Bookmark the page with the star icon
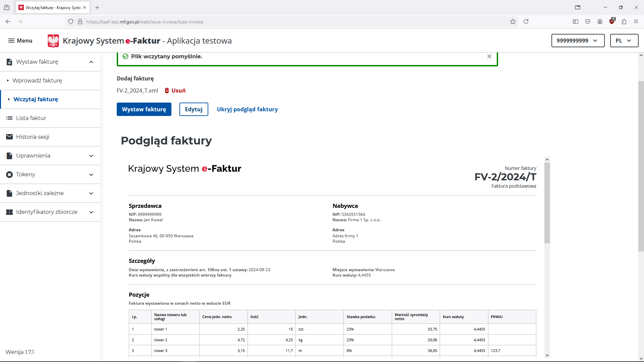This screenshot has width=644, height=362. [x=513, y=22]
